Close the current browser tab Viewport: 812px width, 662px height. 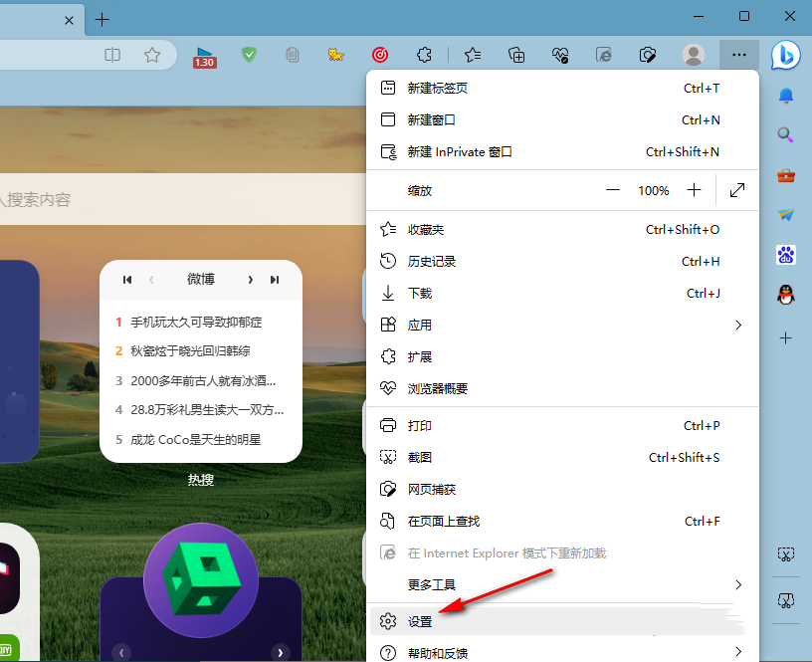click(x=69, y=20)
